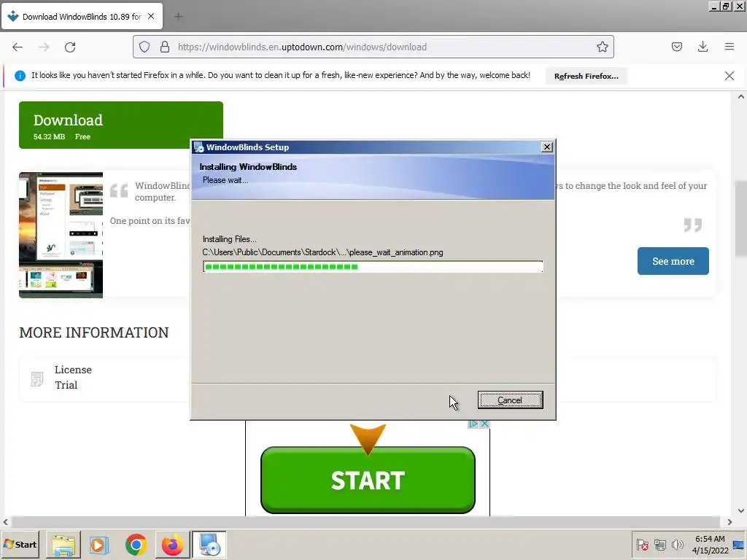Click the URL address bar

pos(373,47)
